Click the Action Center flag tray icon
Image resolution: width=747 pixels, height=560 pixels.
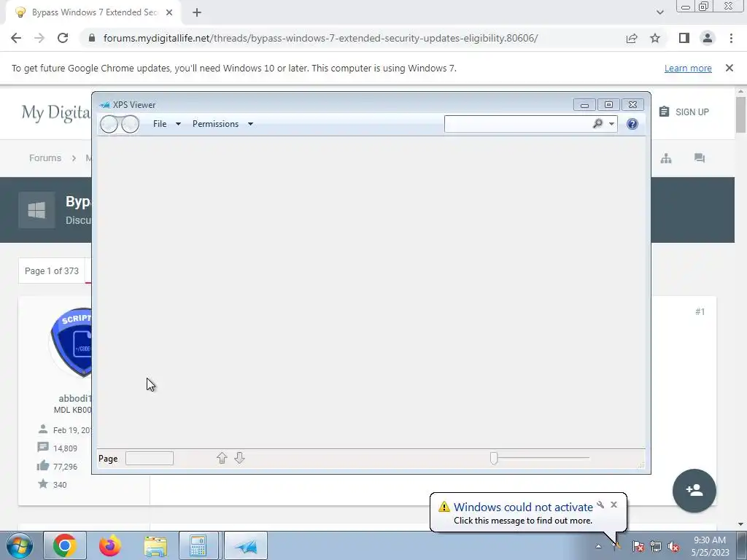click(638, 546)
